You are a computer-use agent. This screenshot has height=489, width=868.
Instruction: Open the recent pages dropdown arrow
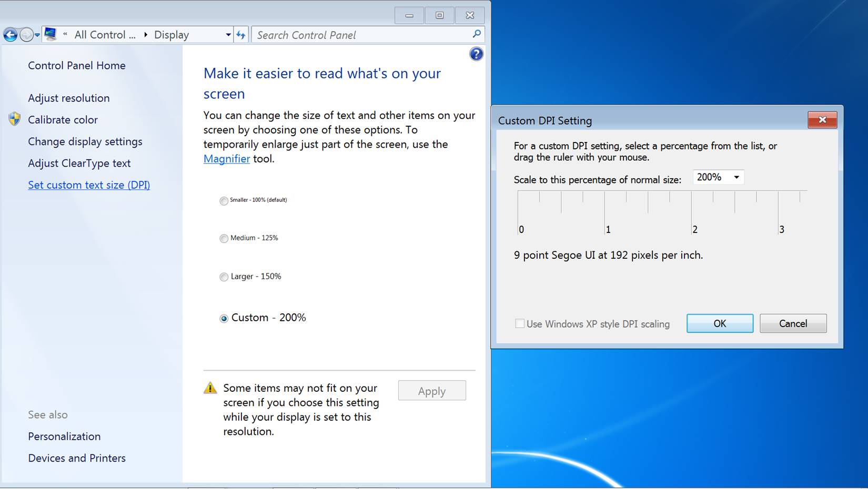(x=37, y=35)
